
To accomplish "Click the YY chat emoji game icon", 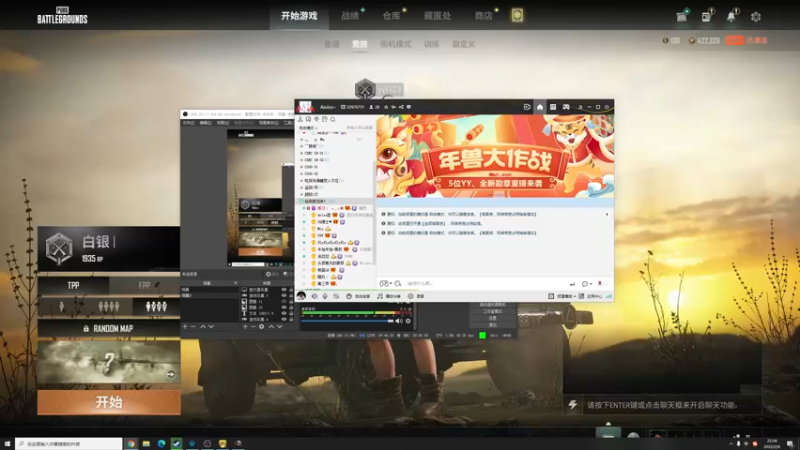I will click(384, 283).
